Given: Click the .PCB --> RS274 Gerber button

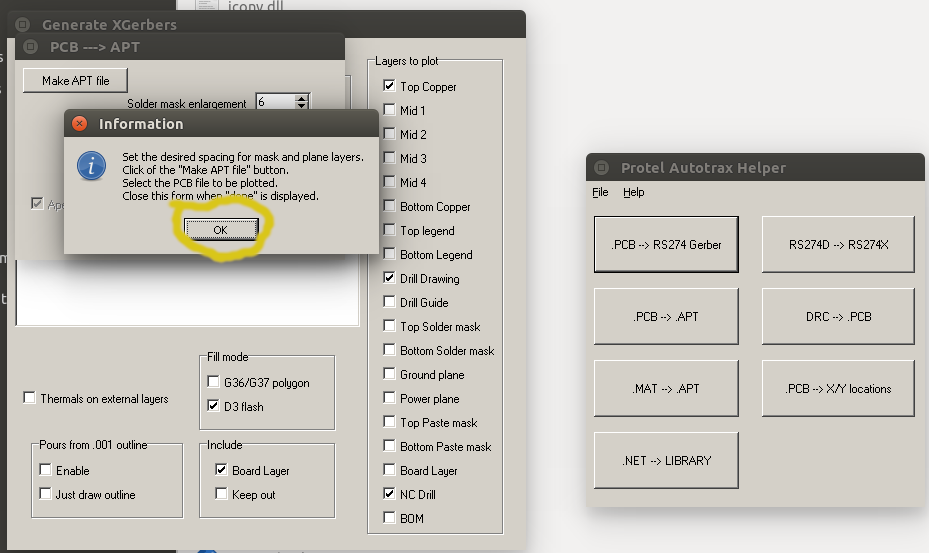Looking at the screenshot, I should pos(666,244).
